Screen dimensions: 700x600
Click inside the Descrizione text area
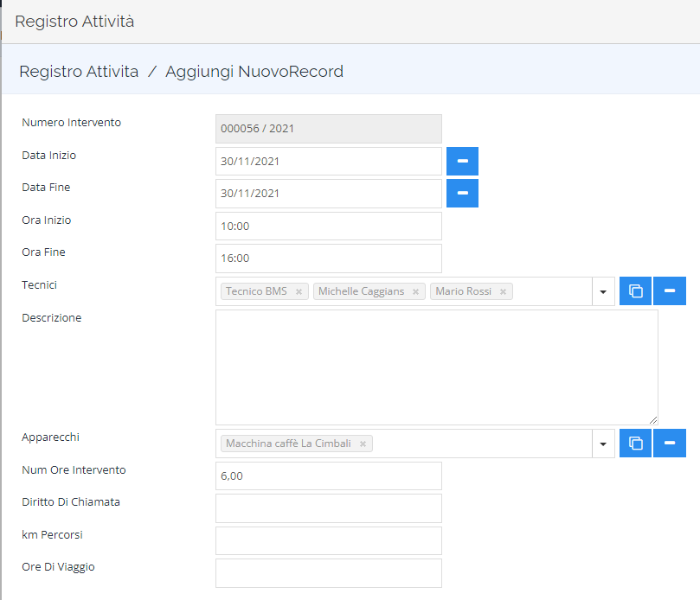pyautogui.click(x=437, y=367)
